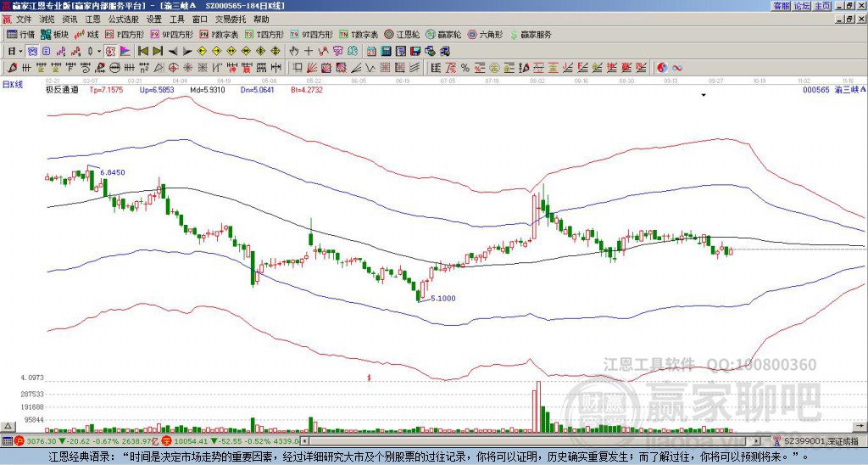The image size is (868, 465).
Task: Open the 六角形 hexagon tool
Action: click(485, 34)
